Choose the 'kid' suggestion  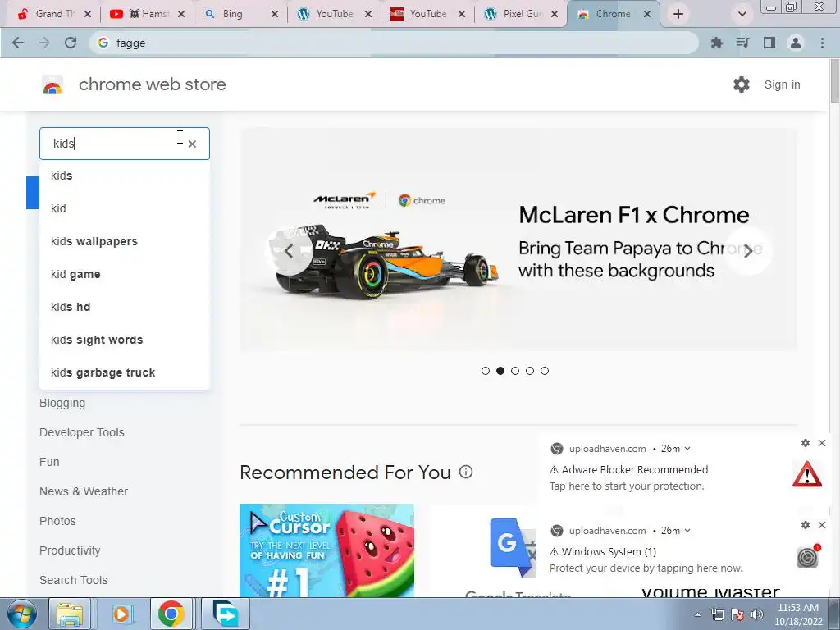pos(125,208)
